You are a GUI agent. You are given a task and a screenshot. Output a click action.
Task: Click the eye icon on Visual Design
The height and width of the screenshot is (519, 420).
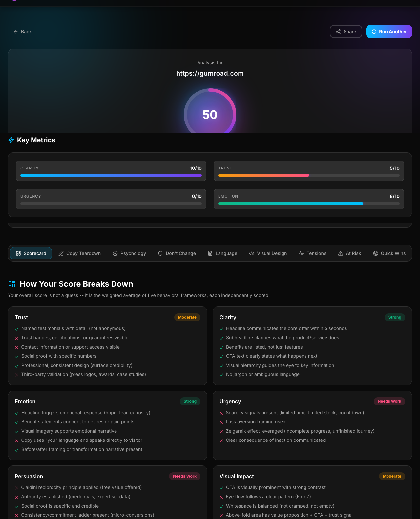pos(252,253)
